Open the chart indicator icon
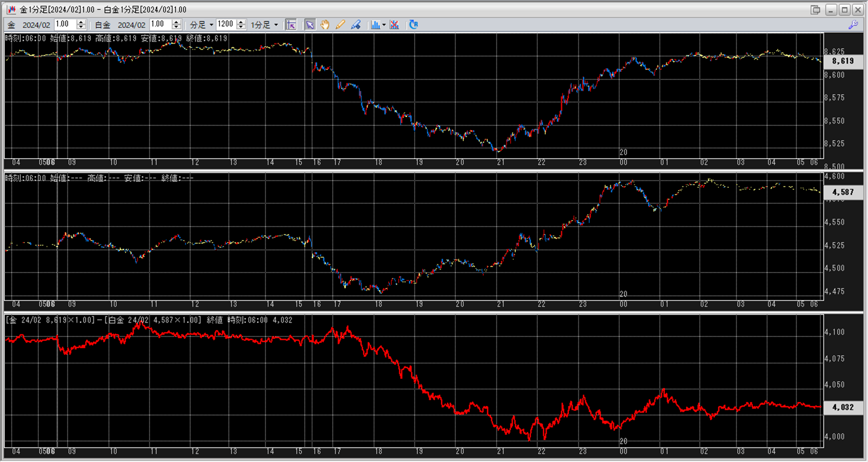The height and width of the screenshot is (462, 868). click(x=375, y=25)
